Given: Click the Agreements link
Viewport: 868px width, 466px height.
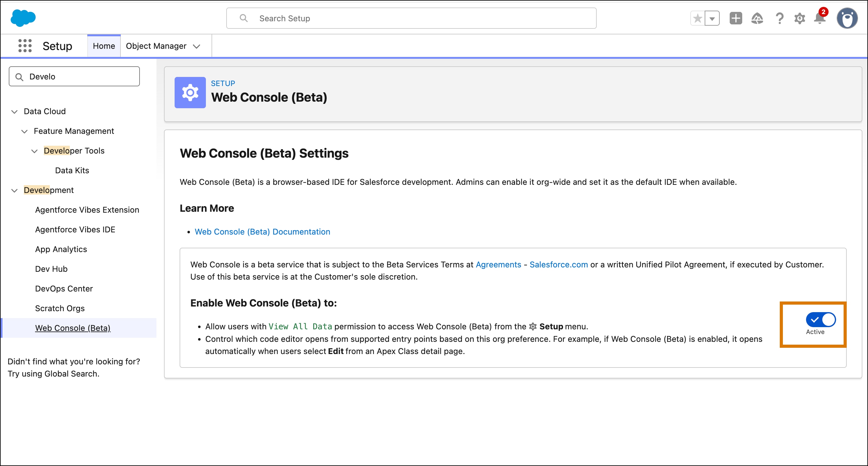Looking at the screenshot, I should 498,265.
